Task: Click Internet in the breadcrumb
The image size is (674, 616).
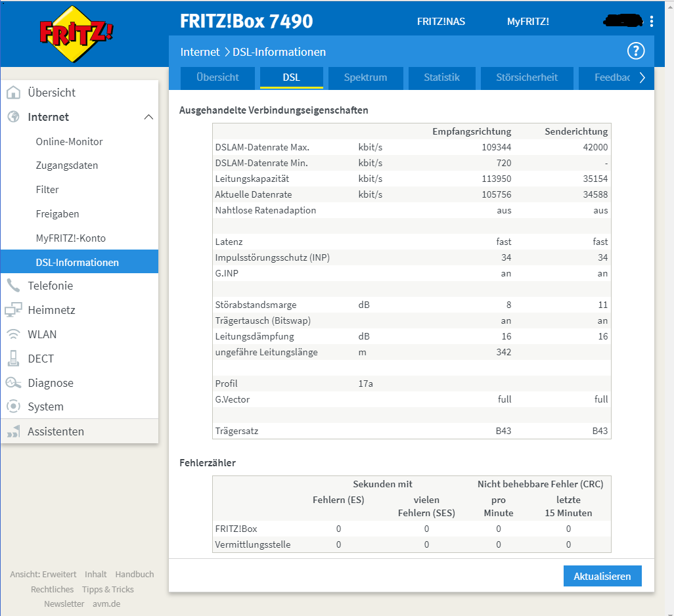Action: pos(200,52)
